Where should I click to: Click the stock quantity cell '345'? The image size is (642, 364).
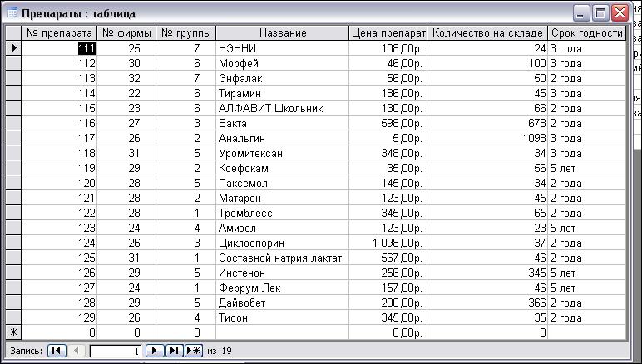tap(487, 273)
